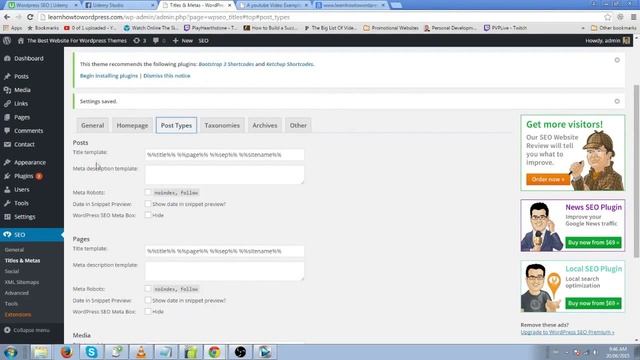Click News SEO Plugin Buy now button
640x360 pixels.
tap(593, 242)
